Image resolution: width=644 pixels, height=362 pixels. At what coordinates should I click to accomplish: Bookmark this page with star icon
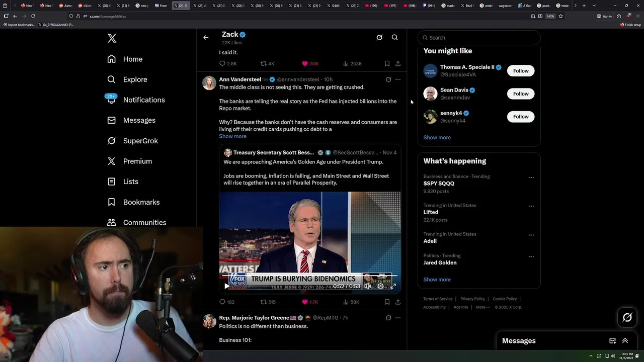[x=560, y=16]
